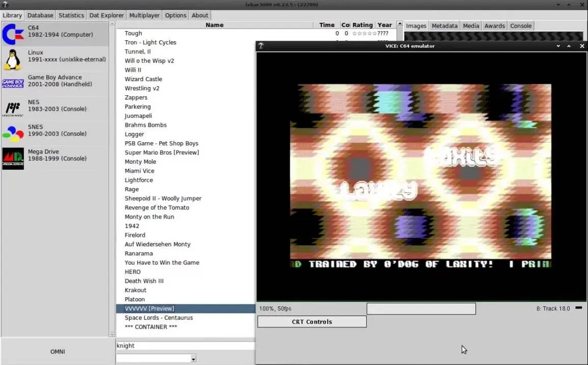This screenshot has height=365, width=588.
Task: Click the system list scroll down arrow
Action: point(112,334)
